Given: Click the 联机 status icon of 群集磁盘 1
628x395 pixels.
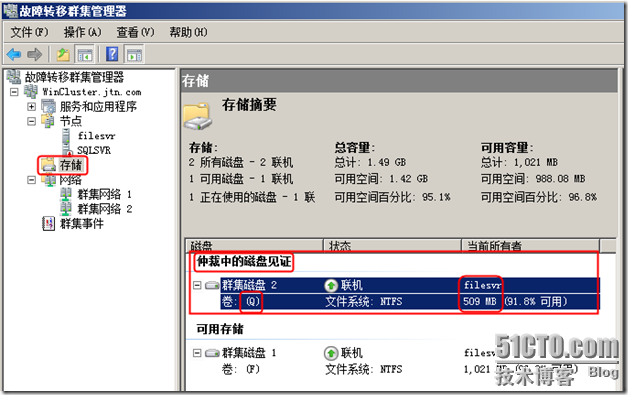Looking at the screenshot, I should pyautogui.click(x=331, y=353).
